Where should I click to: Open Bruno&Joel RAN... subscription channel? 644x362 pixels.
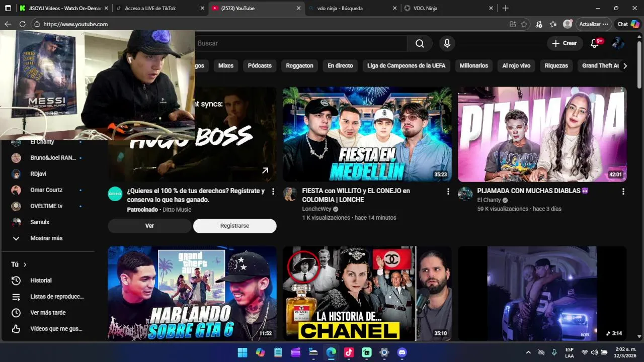[x=48, y=158]
